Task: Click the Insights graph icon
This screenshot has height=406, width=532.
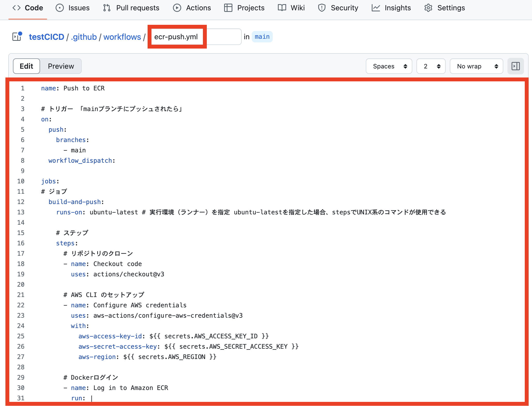Action: pos(376,8)
